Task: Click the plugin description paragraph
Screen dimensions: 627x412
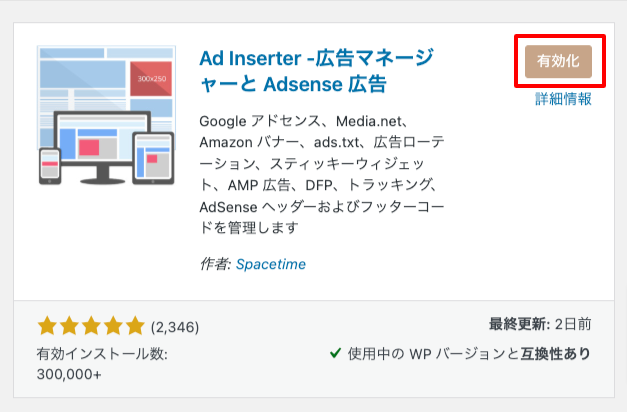Action: [x=320, y=185]
